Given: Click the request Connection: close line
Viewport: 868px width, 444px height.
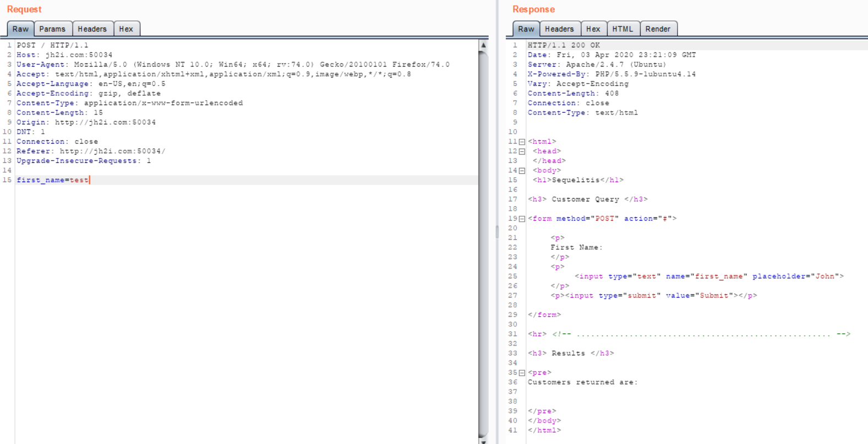Looking at the screenshot, I should 57,141.
